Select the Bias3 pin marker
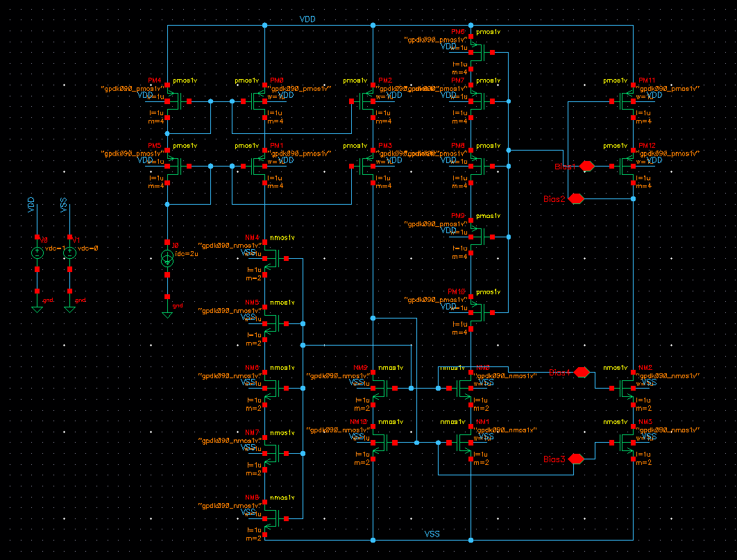 (x=576, y=459)
